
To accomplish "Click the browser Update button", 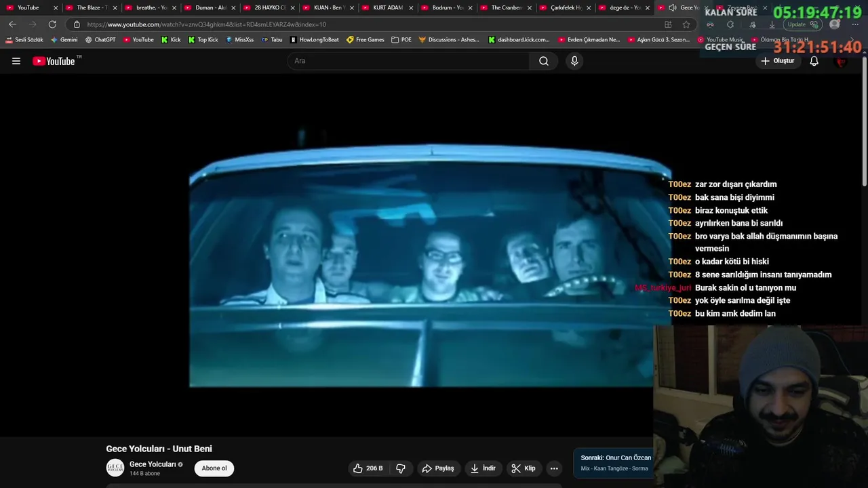I will coord(804,24).
